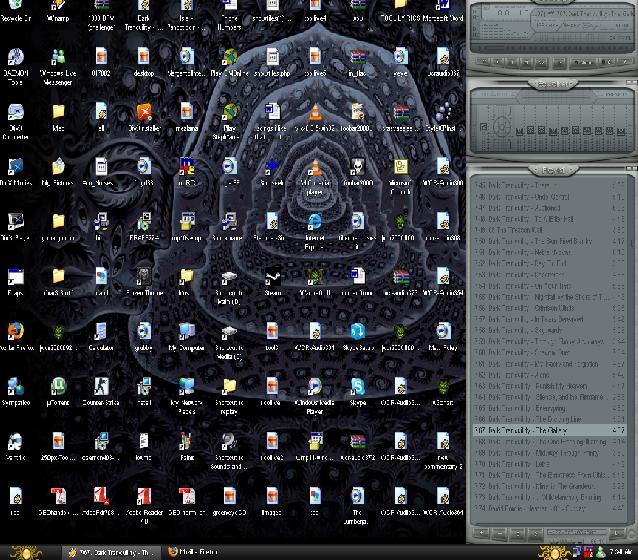Launch the Windows Media Player shortcut
The image size is (638, 560).
(315, 396)
